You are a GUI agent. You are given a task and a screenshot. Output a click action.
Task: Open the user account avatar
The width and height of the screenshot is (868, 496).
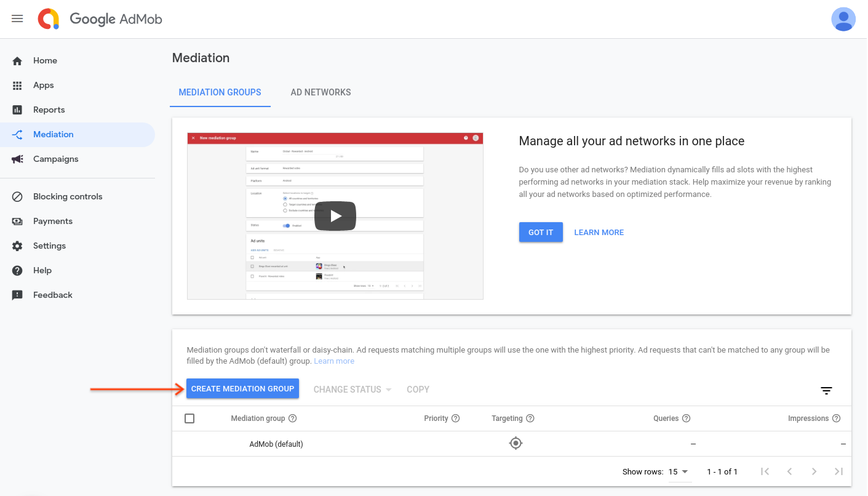(x=843, y=19)
